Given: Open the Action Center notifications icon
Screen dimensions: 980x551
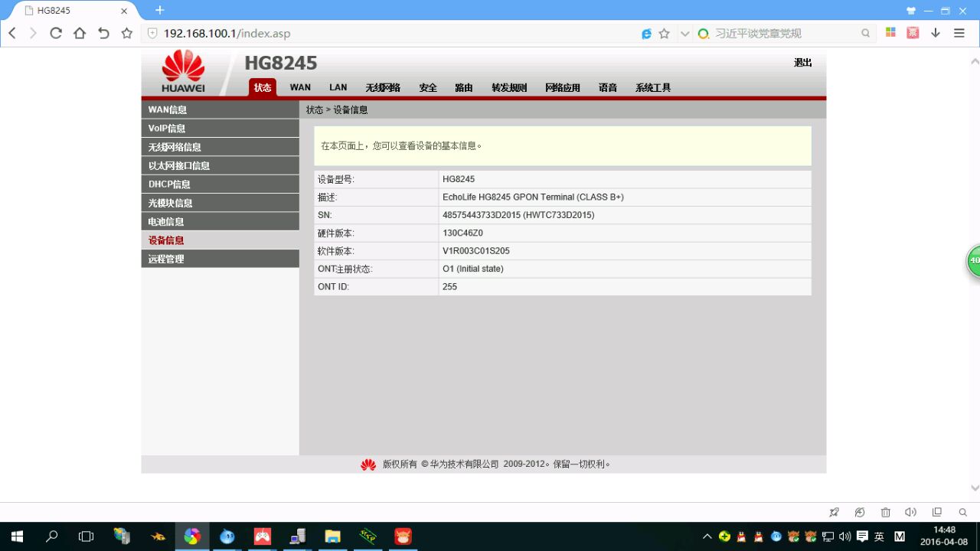Looking at the screenshot, I should tap(863, 536).
